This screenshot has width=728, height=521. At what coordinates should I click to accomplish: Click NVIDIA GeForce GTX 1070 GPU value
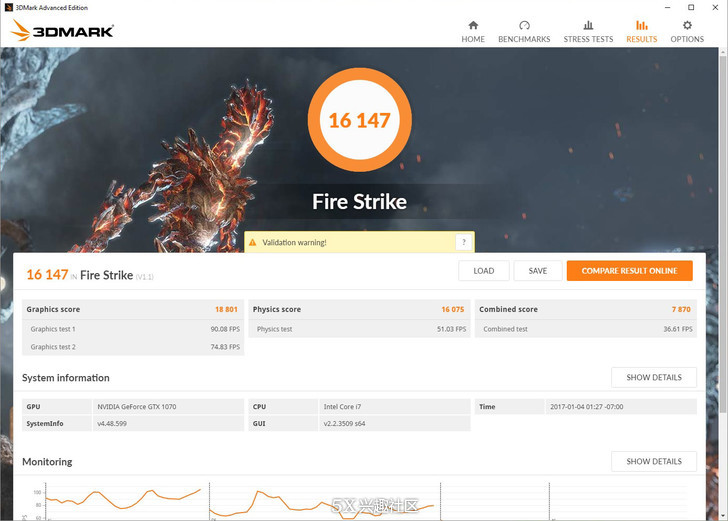point(136,407)
